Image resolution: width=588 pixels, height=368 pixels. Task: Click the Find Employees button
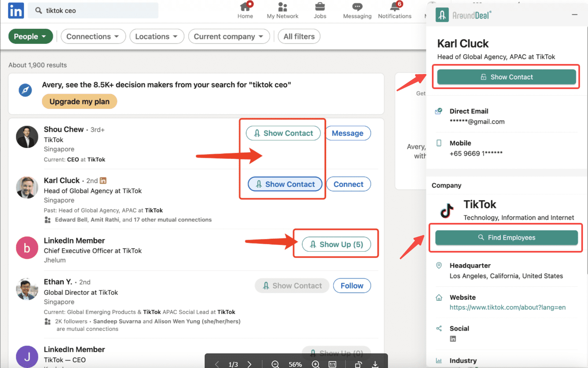point(506,238)
